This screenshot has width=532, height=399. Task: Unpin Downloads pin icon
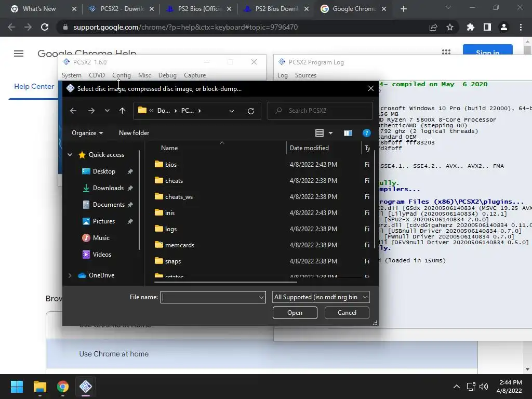tap(130, 188)
